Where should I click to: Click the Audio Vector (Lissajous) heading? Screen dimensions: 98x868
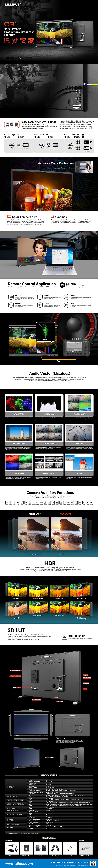pos(50,373)
